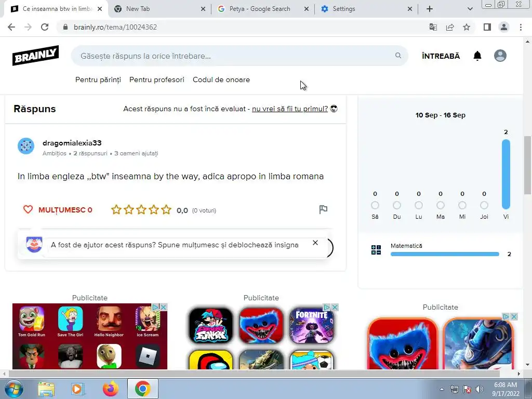Open Codul de onoare menu item
This screenshot has height=399, width=532.
coord(221,79)
